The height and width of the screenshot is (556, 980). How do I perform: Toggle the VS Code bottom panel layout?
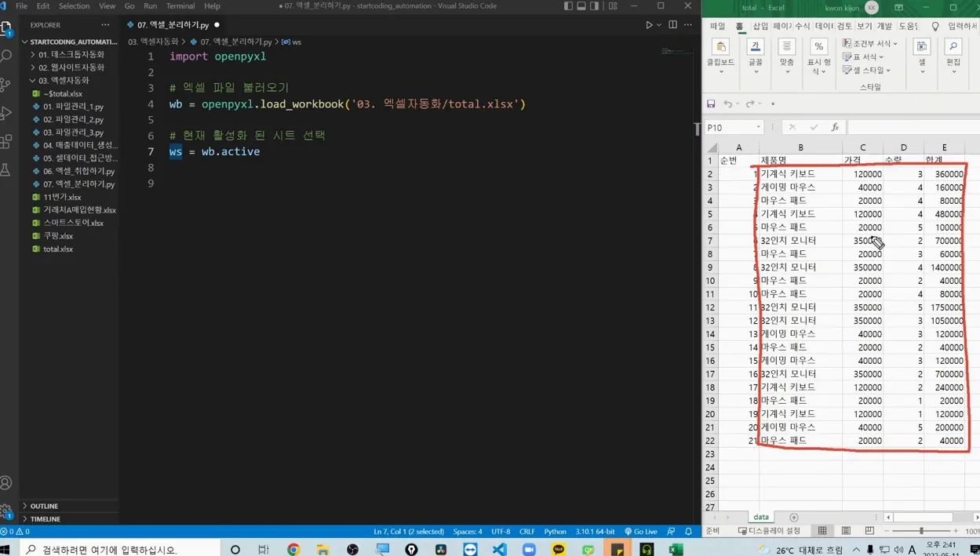pyautogui.click(x=581, y=6)
